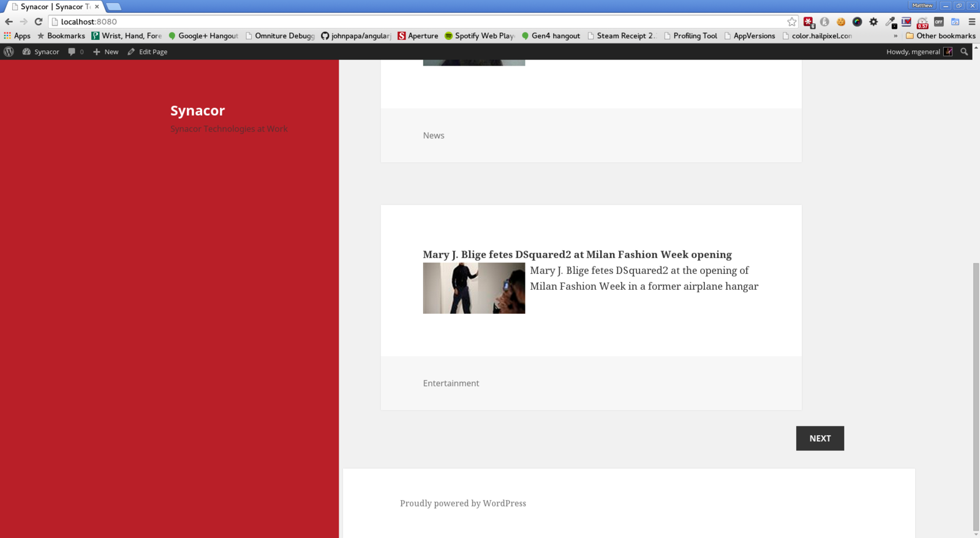Open the Mary J. Blige article headline
Image resolution: width=980 pixels, height=538 pixels.
pos(577,254)
